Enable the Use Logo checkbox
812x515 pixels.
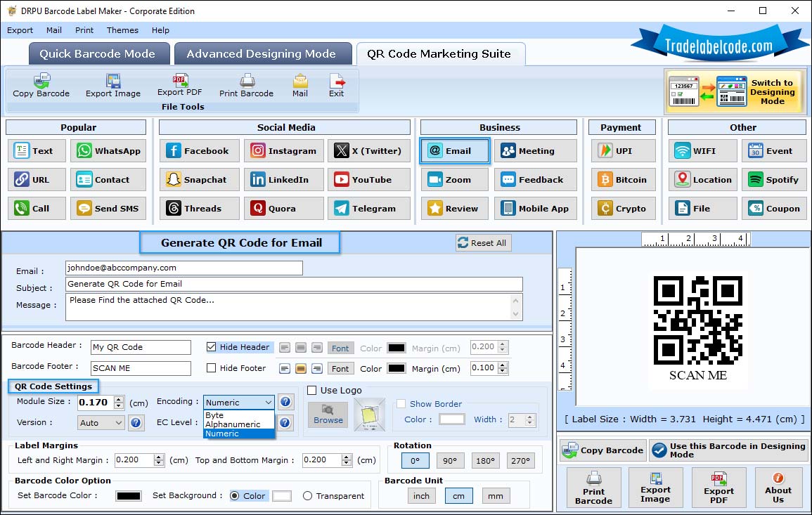pyautogui.click(x=312, y=391)
